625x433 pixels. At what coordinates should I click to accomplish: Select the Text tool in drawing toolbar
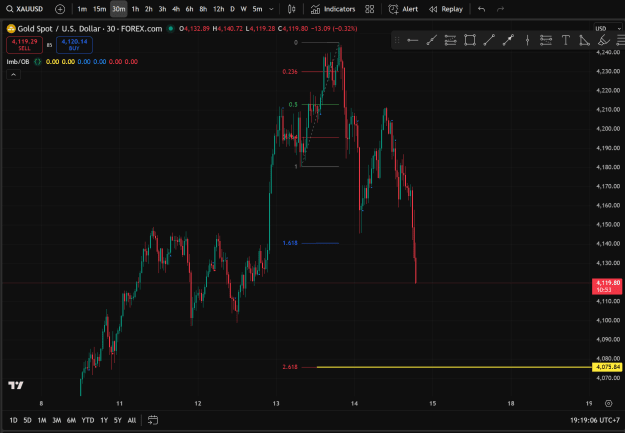pyautogui.click(x=565, y=40)
